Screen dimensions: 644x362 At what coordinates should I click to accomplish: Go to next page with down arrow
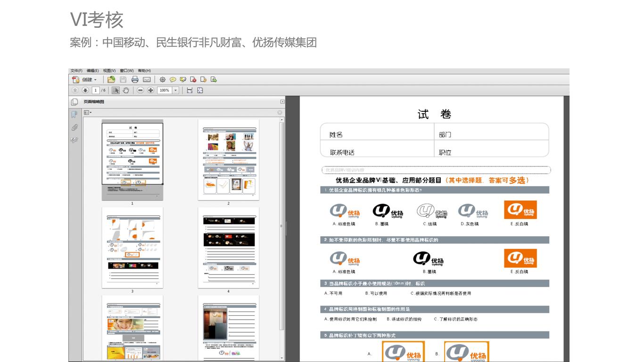pos(85,90)
